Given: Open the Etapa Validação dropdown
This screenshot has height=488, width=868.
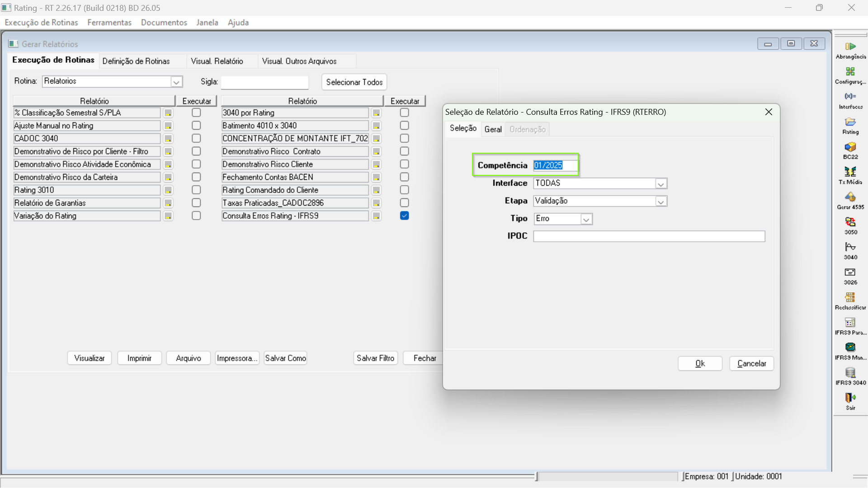Looking at the screenshot, I should (x=660, y=202).
